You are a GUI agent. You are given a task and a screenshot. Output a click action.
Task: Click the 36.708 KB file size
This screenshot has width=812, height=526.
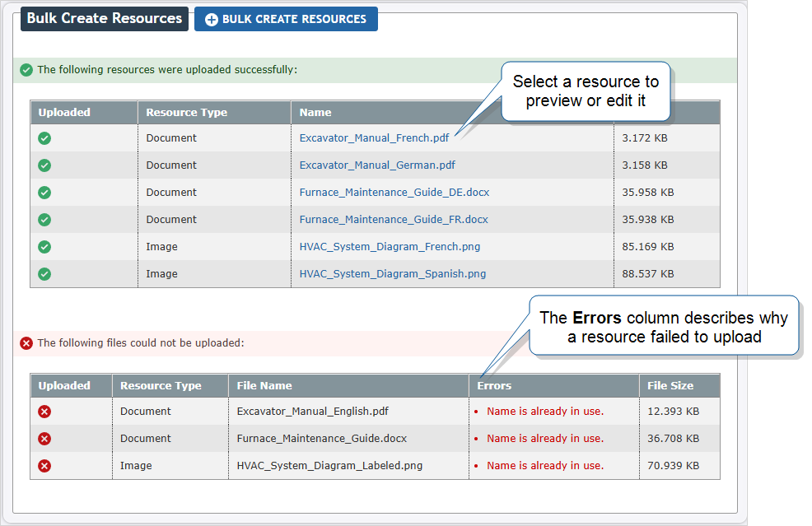tap(673, 439)
